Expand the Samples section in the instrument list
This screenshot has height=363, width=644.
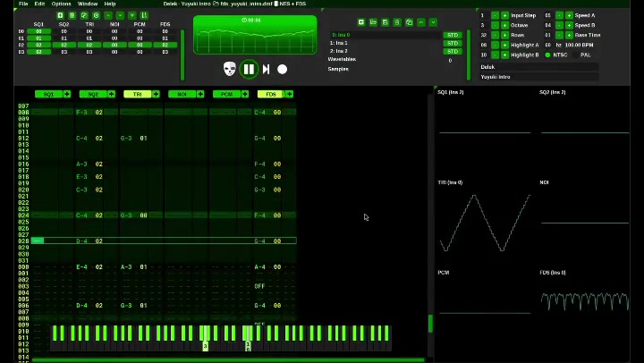pyautogui.click(x=338, y=69)
